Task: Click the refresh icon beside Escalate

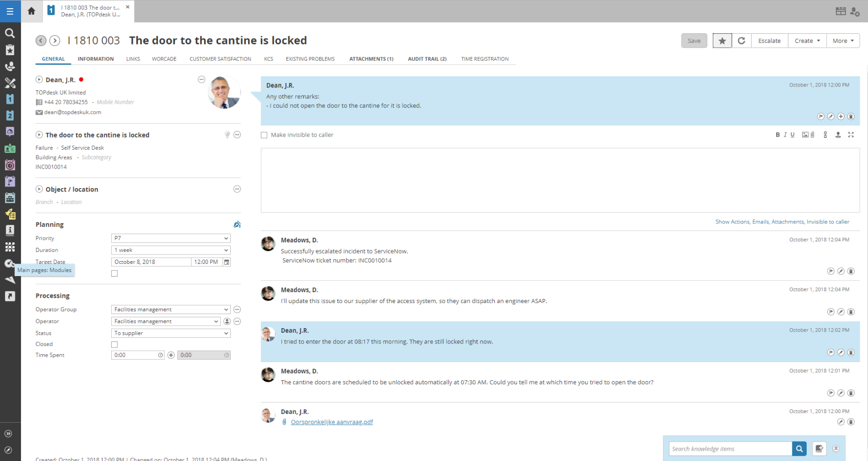Action: pyautogui.click(x=741, y=41)
